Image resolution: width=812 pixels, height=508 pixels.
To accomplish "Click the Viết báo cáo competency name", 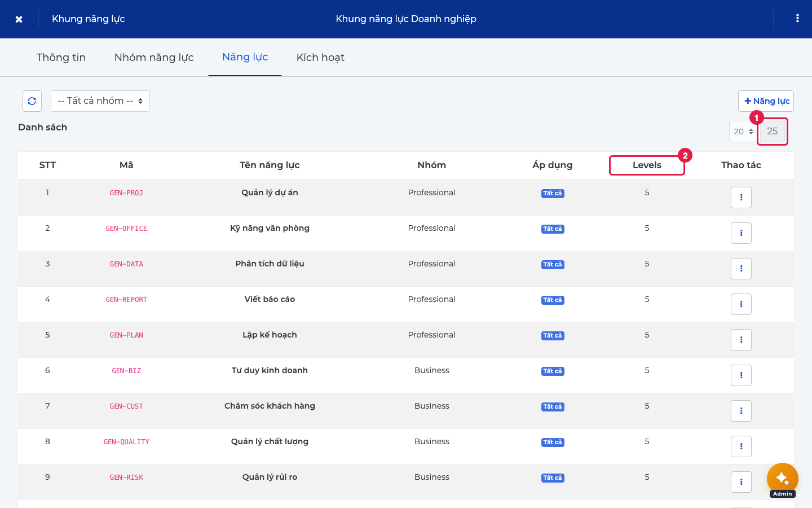I will [270, 299].
